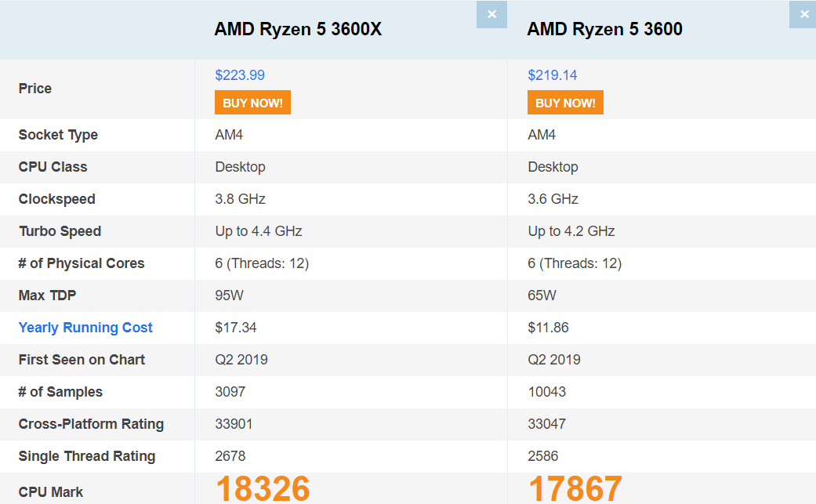Viewport: 816px width, 504px height.
Task: Click the 3097 samples value
Action: click(x=230, y=392)
